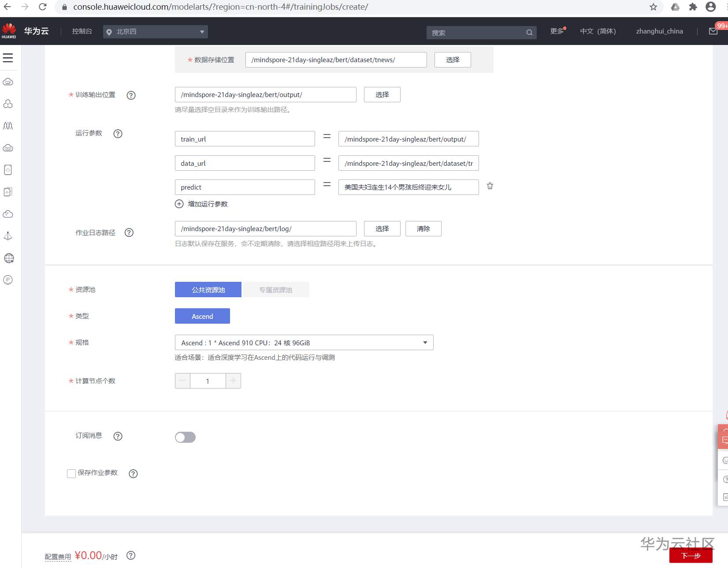The width and height of the screenshot is (728, 568).
Task: Show help for 配置费用
Action: (131, 556)
